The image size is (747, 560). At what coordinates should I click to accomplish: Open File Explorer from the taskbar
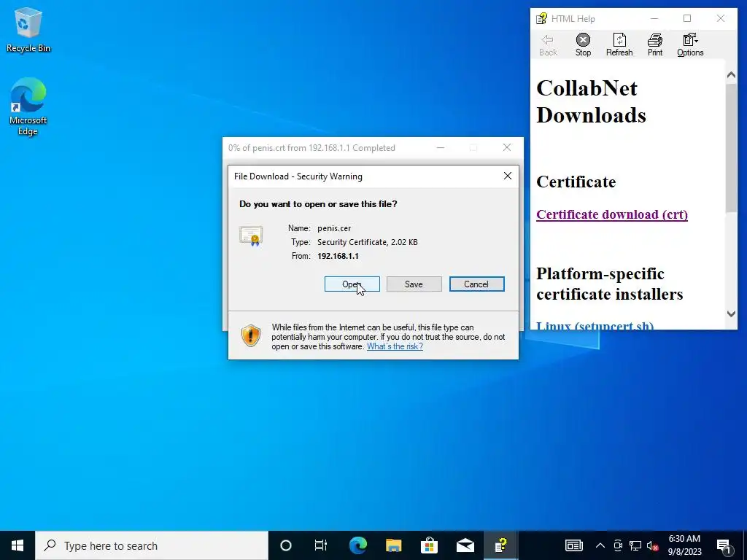pyautogui.click(x=393, y=545)
